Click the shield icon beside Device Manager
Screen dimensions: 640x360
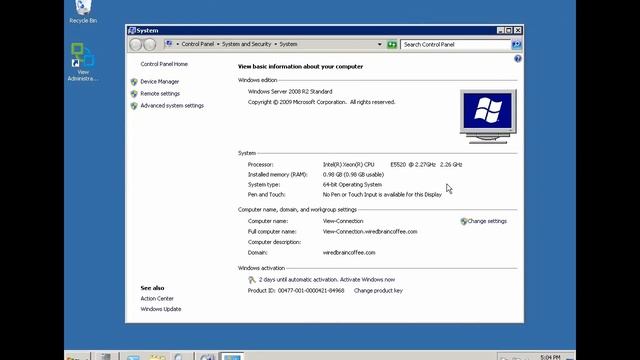point(134,82)
